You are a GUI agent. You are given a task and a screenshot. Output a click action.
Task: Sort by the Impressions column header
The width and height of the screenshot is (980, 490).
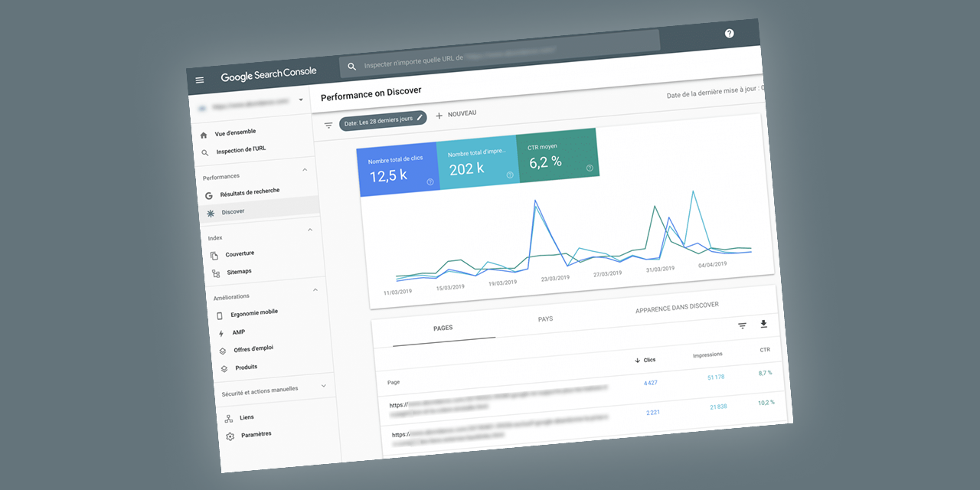(707, 355)
